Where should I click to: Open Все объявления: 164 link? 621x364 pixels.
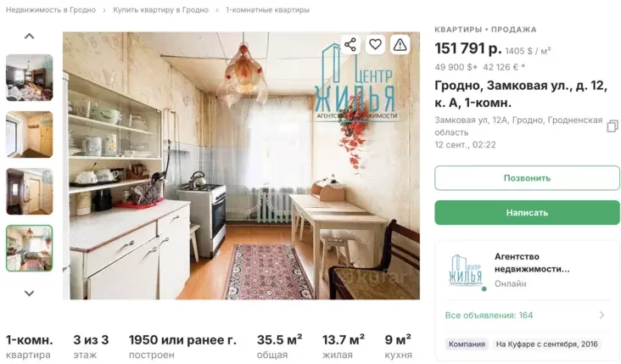coord(490,316)
